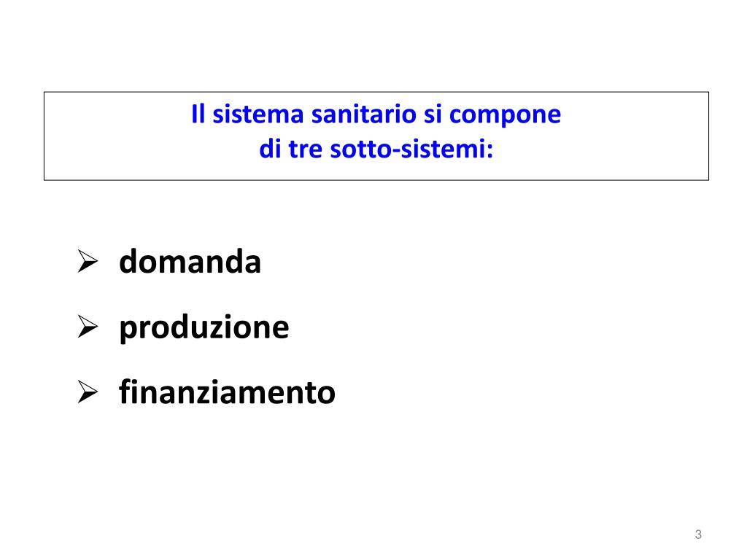Click empty space right of title text inside box
This screenshot has width=747, height=560.
tap(635, 136)
